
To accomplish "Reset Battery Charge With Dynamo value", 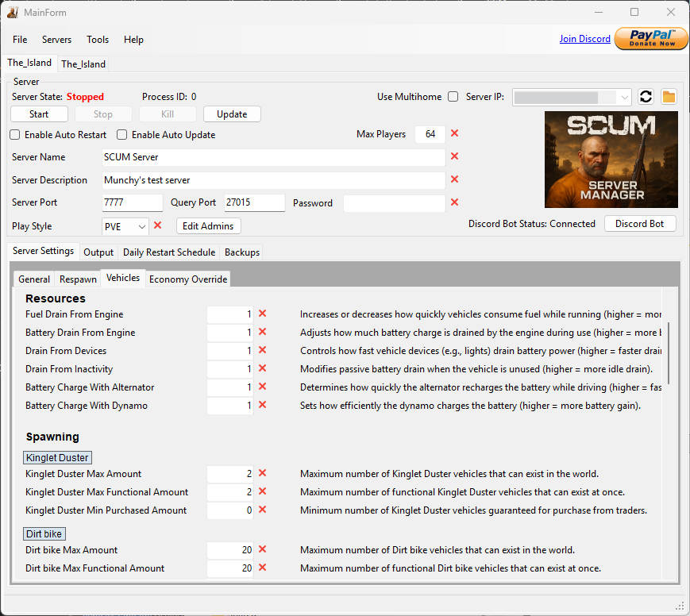I will point(262,405).
